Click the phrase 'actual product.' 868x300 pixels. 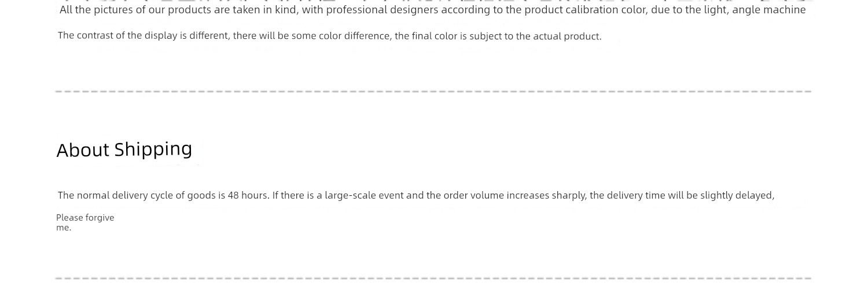coord(567,36)
